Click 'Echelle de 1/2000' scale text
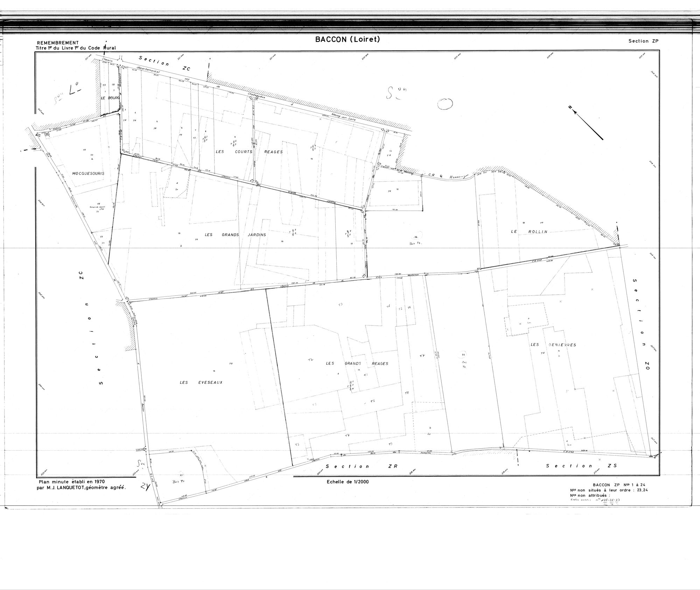700x590 pixels. coord(347,482)
